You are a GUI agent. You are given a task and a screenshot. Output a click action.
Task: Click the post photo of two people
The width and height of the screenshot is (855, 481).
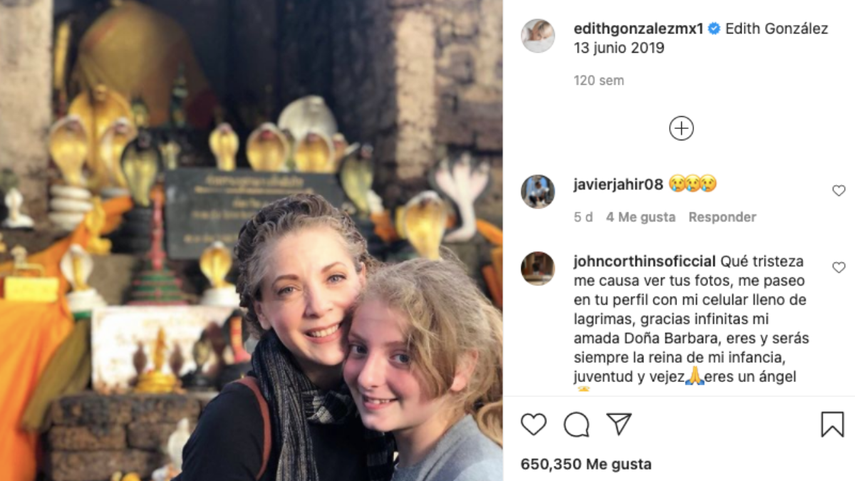coord(251,240)
